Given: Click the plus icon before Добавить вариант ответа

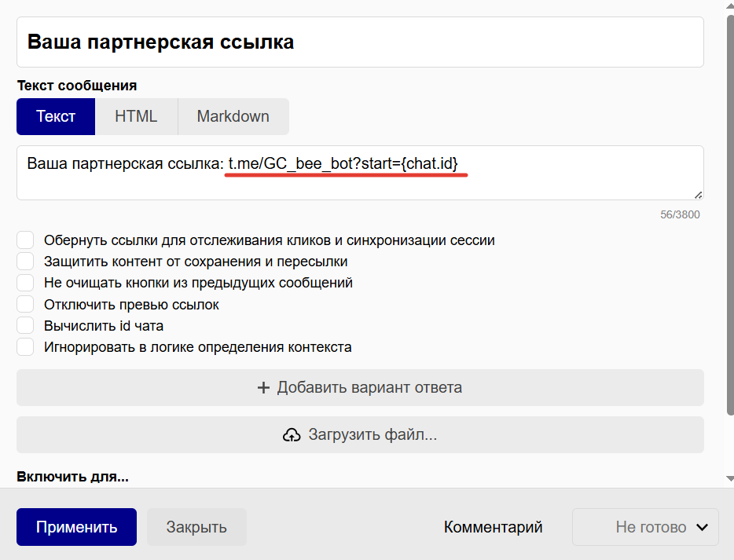Looking at the screenshot, I should click(264, 386).
